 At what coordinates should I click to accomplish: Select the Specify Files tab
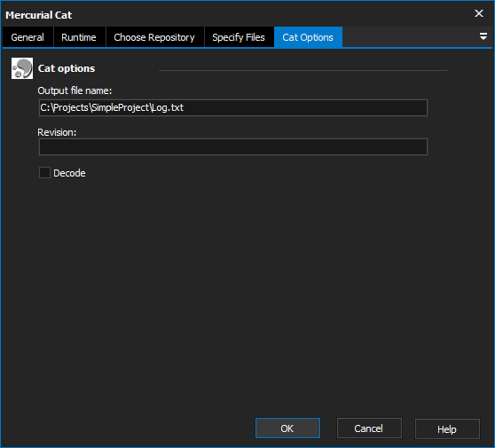tap(239, 37)
